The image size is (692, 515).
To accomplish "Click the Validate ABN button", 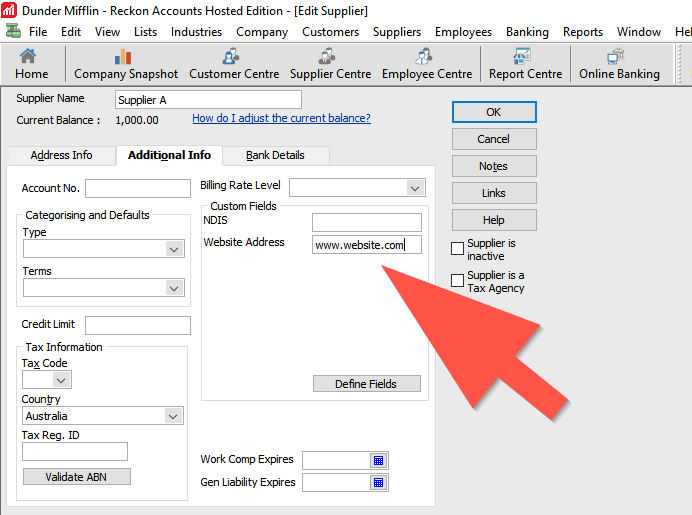I will point(76,477).
